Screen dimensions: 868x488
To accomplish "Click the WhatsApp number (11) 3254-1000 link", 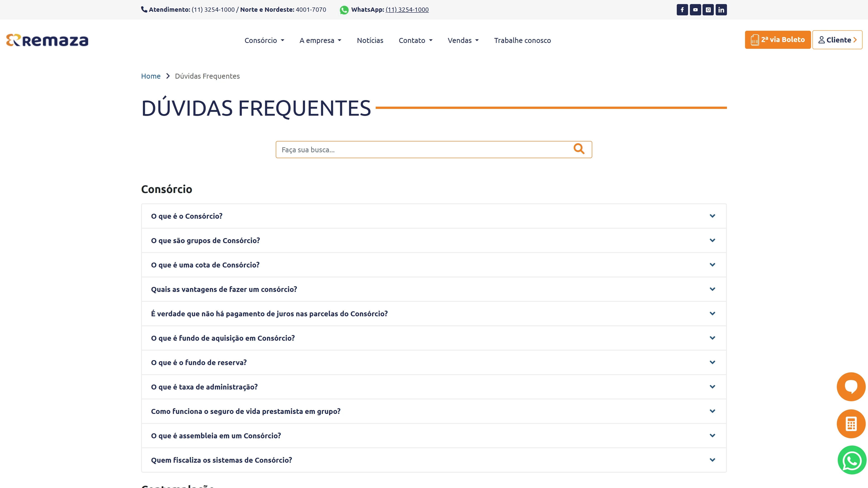I will (407, 9).
